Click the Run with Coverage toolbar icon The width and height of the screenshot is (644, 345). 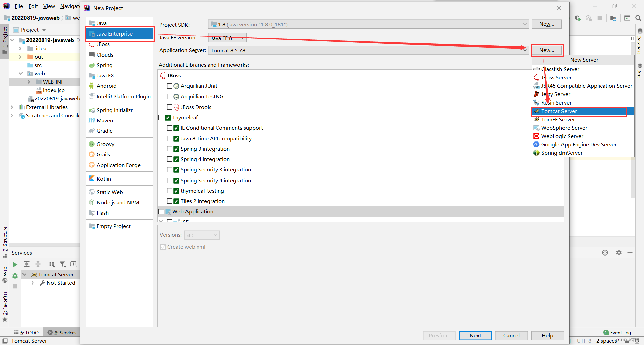(578, 18)
